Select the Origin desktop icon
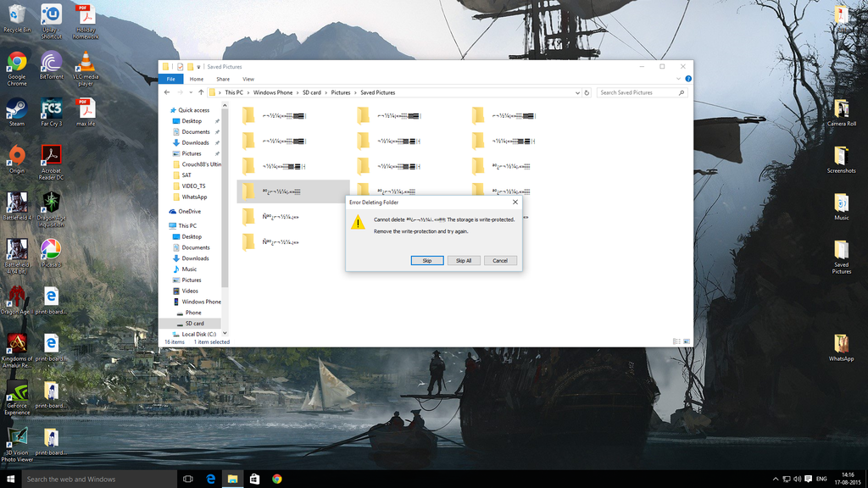Image resolution: width=868 pixels, height=488 pixels. 17,159
